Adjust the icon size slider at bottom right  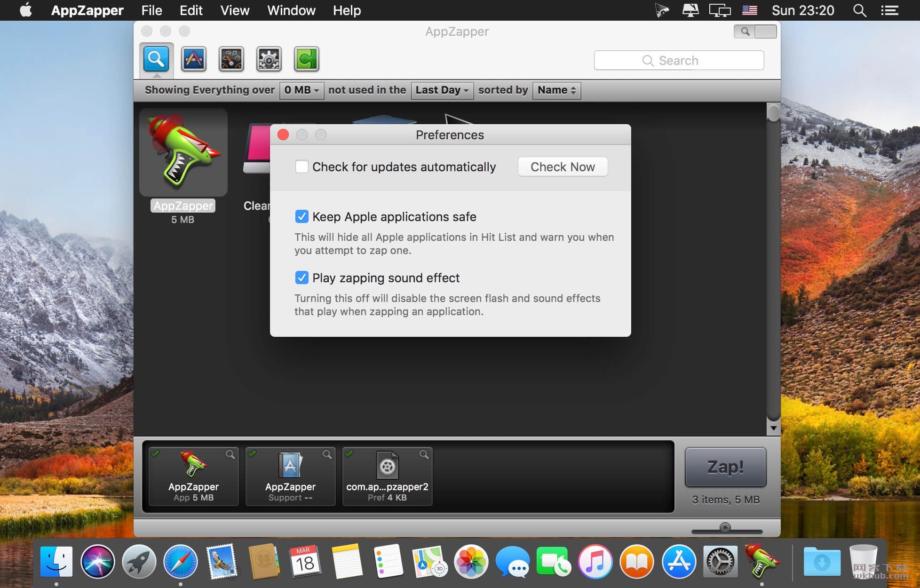point(725,528)
